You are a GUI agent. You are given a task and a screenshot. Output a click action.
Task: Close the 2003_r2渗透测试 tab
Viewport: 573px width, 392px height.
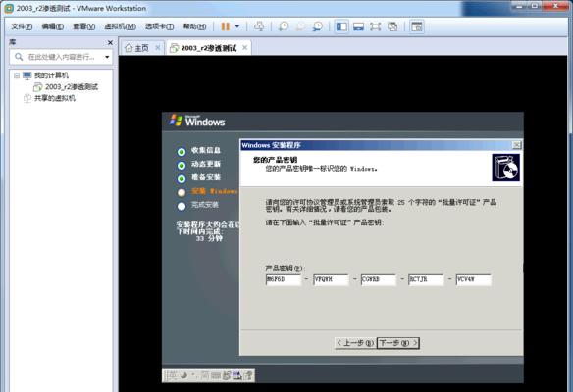(245, 47)
